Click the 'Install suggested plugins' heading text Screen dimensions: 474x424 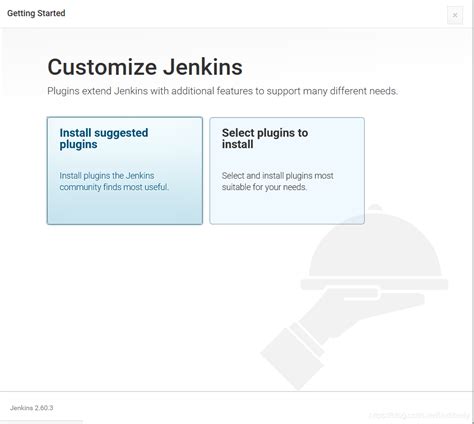tap(104, 138)
